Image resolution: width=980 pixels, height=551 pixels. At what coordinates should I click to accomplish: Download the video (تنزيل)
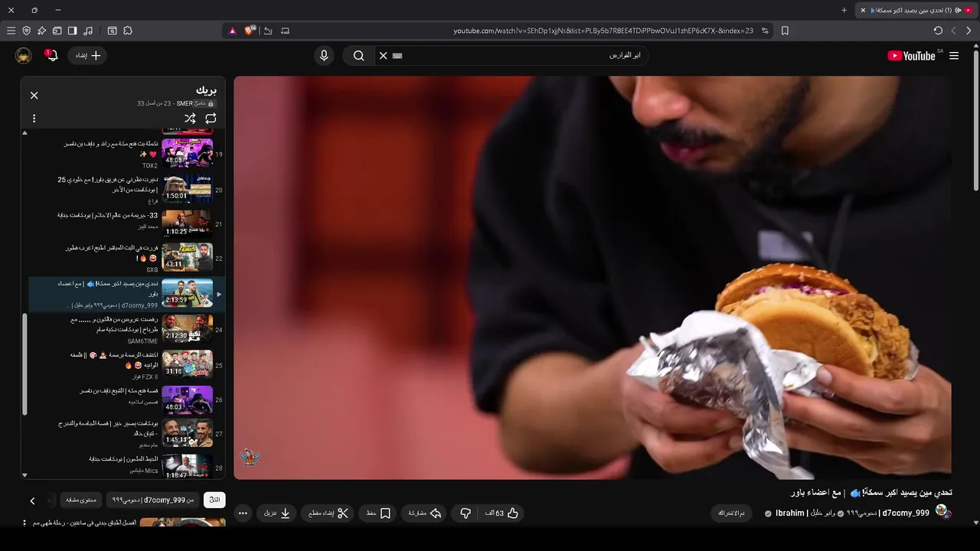click(x=277, y=514)
